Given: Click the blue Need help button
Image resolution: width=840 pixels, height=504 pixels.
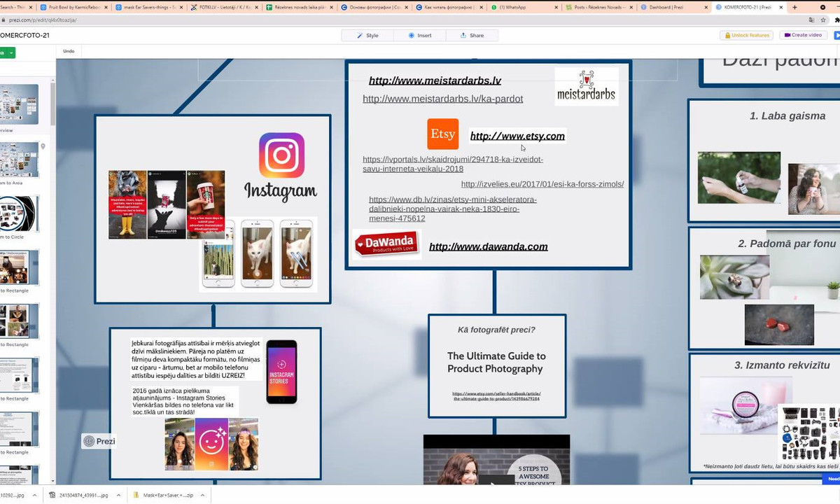Looking at the screenshot, I should coord(833,479).
